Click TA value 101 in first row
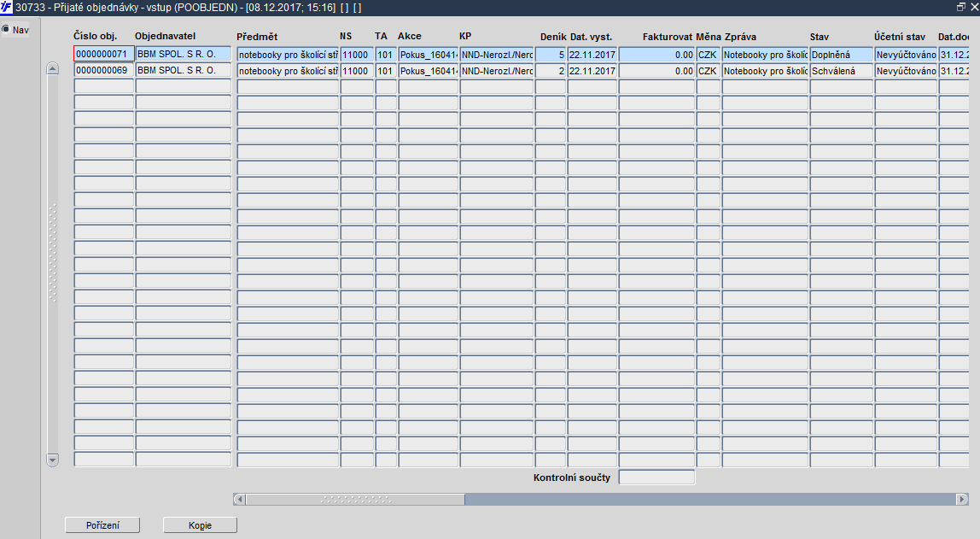 tap(386, 55)
